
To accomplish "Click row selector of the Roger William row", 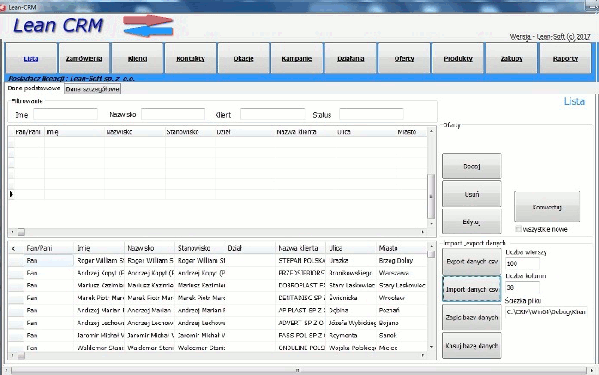I will 16,261.
